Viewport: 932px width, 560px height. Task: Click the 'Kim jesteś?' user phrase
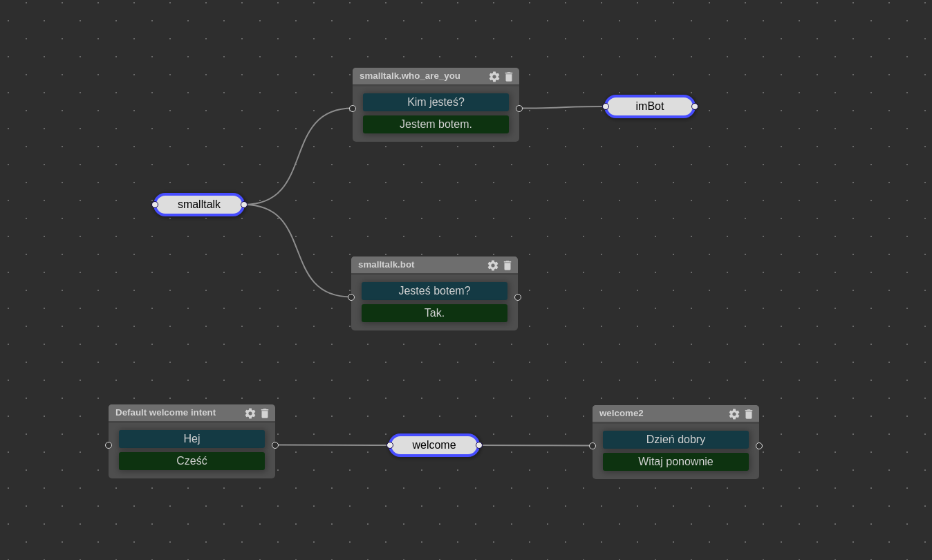point(436,102)
